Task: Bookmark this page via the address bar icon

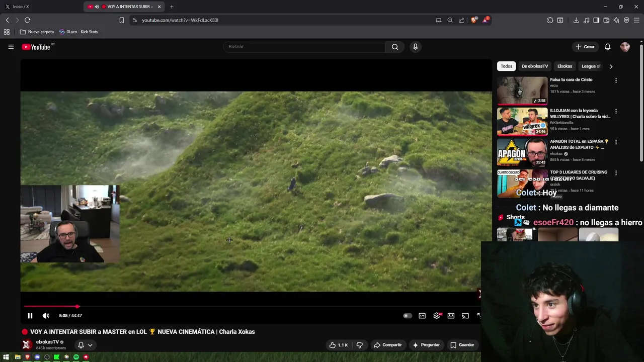Action: (121, 20)
